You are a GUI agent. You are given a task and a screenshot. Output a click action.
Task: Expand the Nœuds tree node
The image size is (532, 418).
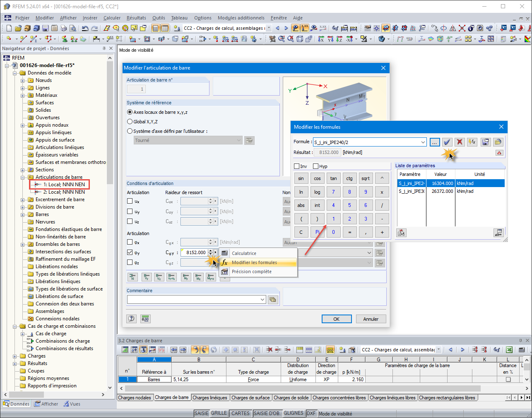pos(23,80)
